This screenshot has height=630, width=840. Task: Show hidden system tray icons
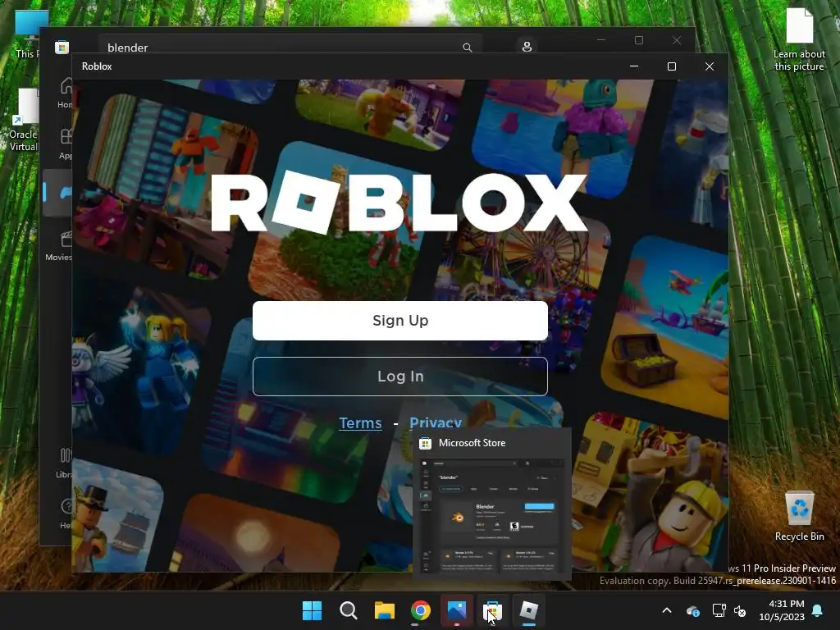coord(667,610)
